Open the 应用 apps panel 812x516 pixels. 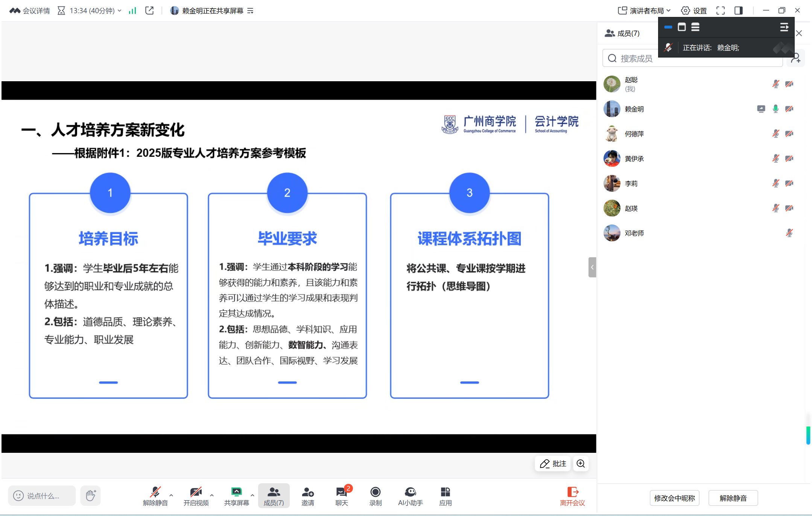click(445, 496)
